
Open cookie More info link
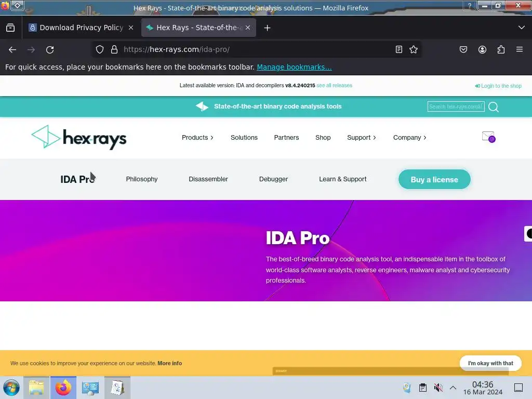click(170, 363)
